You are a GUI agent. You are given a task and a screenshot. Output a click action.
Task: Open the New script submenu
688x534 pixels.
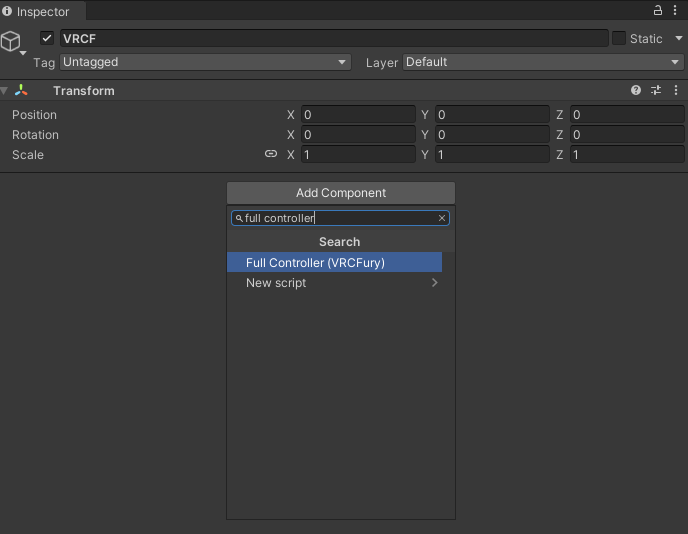[334, 283]
